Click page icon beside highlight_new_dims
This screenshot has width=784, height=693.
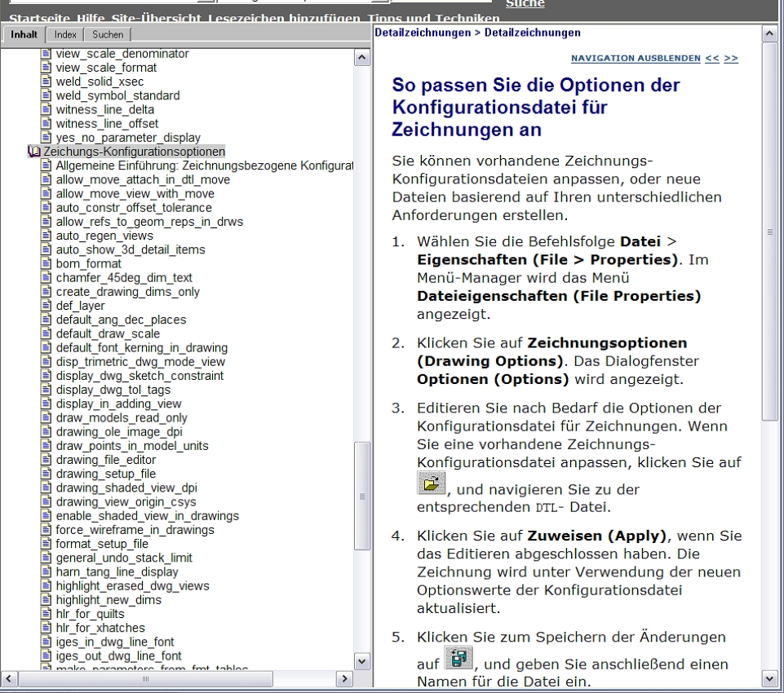pos(46,599)
